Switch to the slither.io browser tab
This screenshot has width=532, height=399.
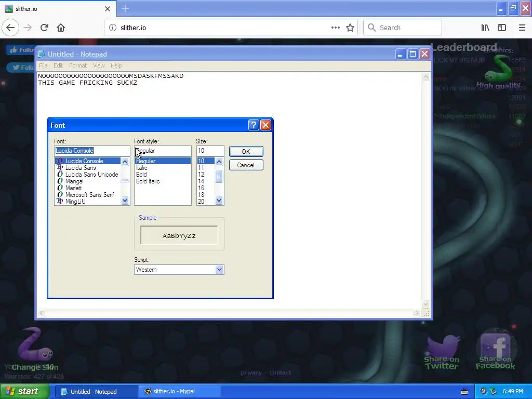coord(58,9)
